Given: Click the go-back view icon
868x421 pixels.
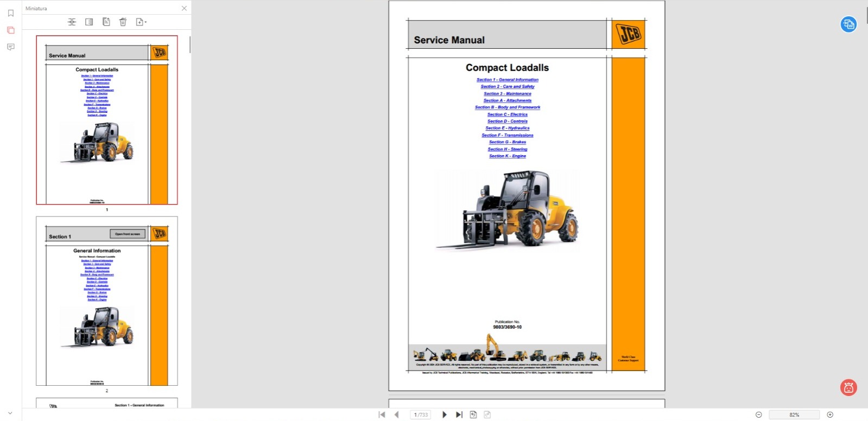Looking at the screenshot, I should (x=473, y=414).
